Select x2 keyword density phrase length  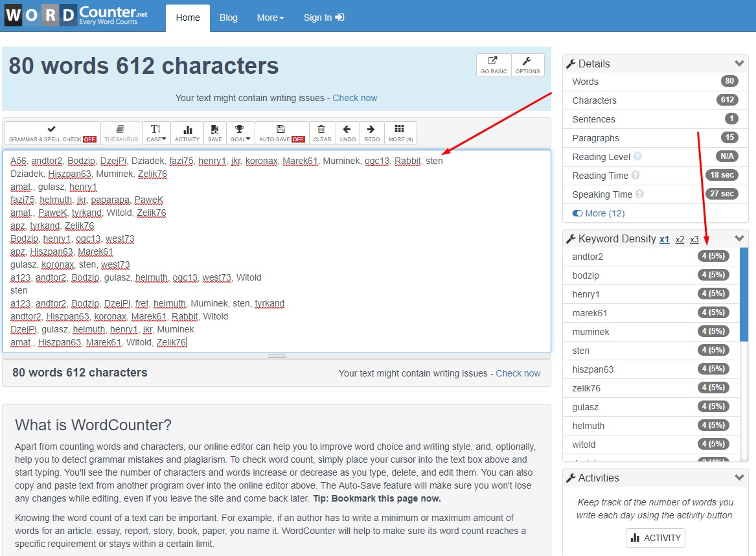[680, 239]
